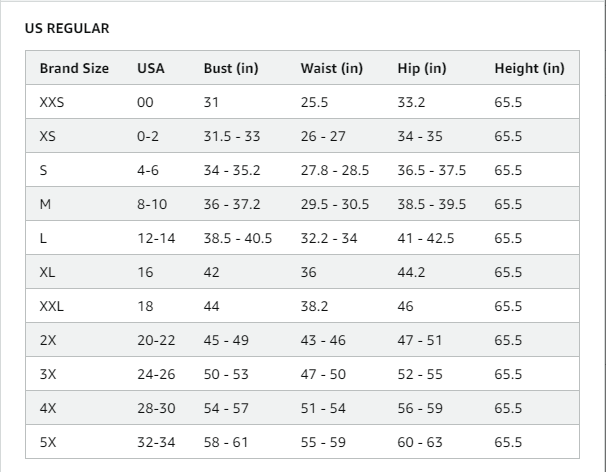Viewport: 606px width, 472px height.
Task: Click the 38.5 - 40.5 bust cell
Action: [x=237, y=238]
